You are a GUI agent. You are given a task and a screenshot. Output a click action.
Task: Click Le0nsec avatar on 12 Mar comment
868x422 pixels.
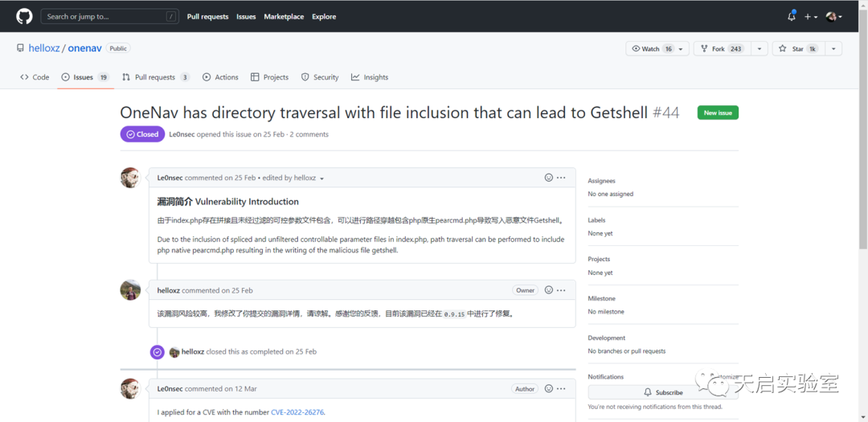pyautogui.click(x=131, y=389)
